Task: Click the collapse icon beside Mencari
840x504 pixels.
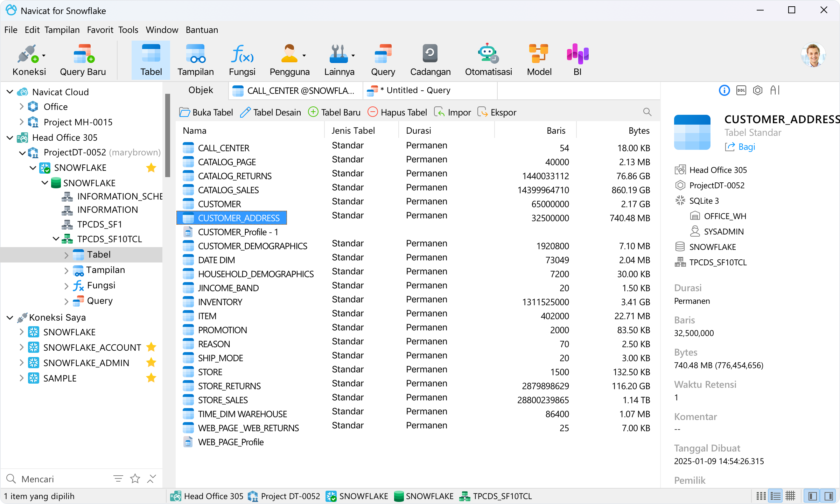Action: [x=152, y=478]
